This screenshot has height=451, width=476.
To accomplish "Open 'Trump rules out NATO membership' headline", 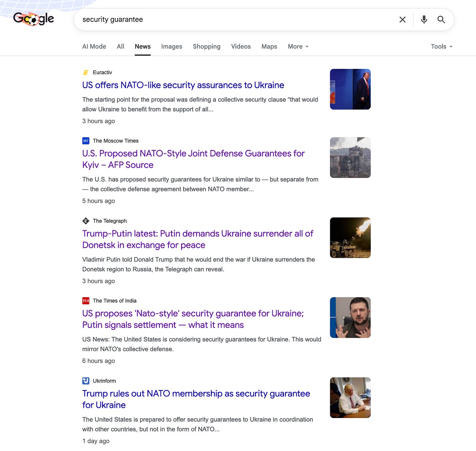I will click(x=196, y=399).
